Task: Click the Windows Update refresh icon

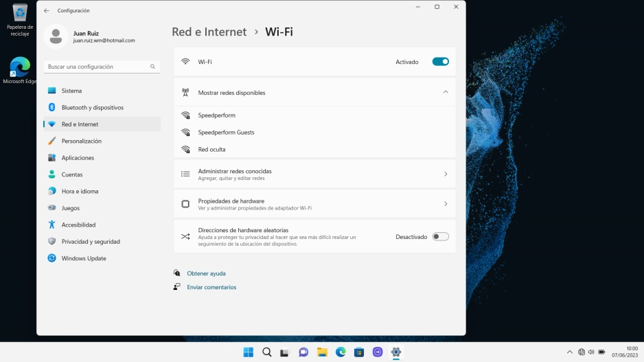Action: [x=51, y=258]
